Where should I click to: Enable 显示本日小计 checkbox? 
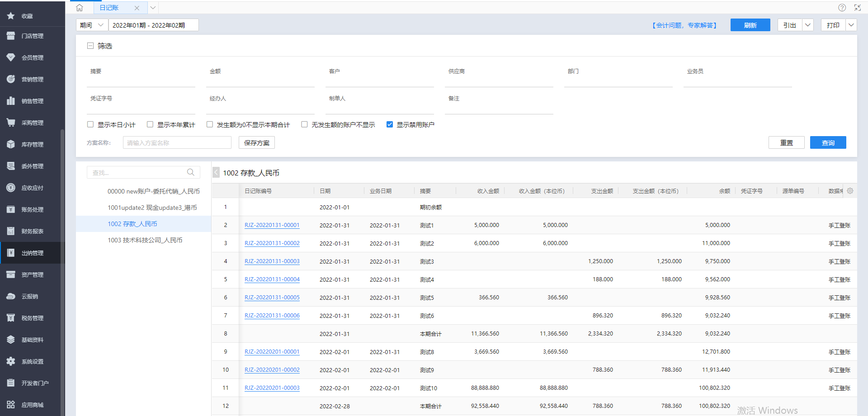coord(90,124)
